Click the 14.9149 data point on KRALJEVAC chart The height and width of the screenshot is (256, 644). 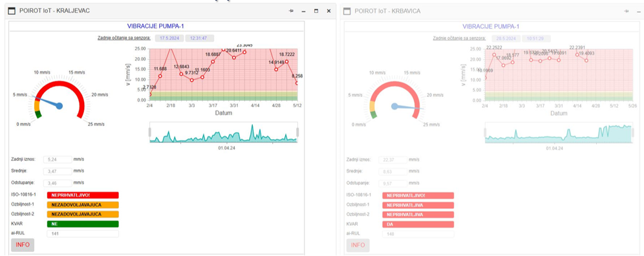(x=276, y=69)
